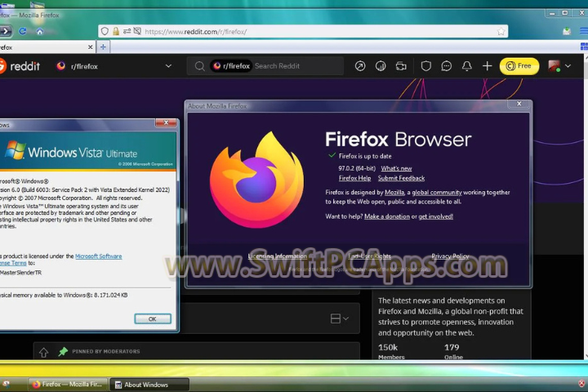The image size is (588, 392).
Task: Open Reddit All chart icon
Action: coord(381,66)
